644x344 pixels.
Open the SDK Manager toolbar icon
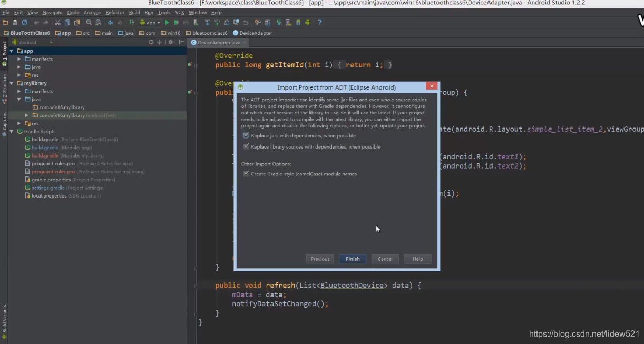click(298, 23)
